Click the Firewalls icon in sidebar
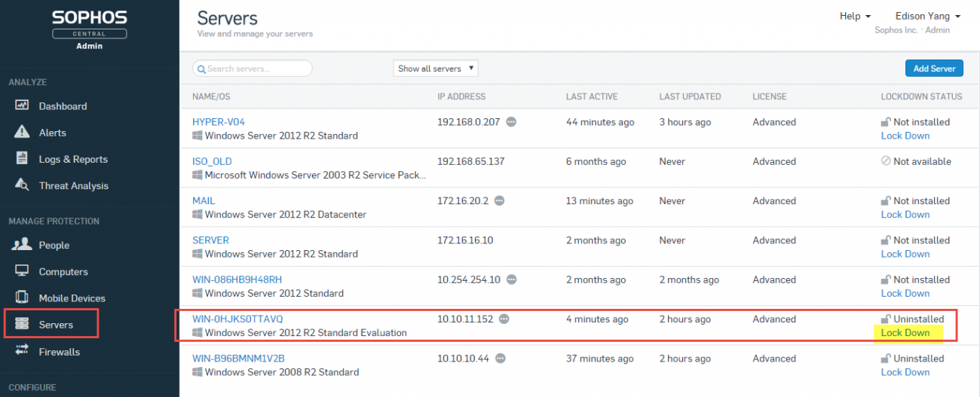980x397 pixels. 23,351
